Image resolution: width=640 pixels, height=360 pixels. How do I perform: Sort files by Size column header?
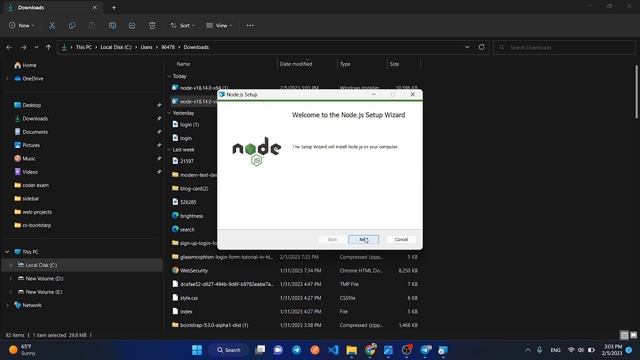(x=394, y=64)
